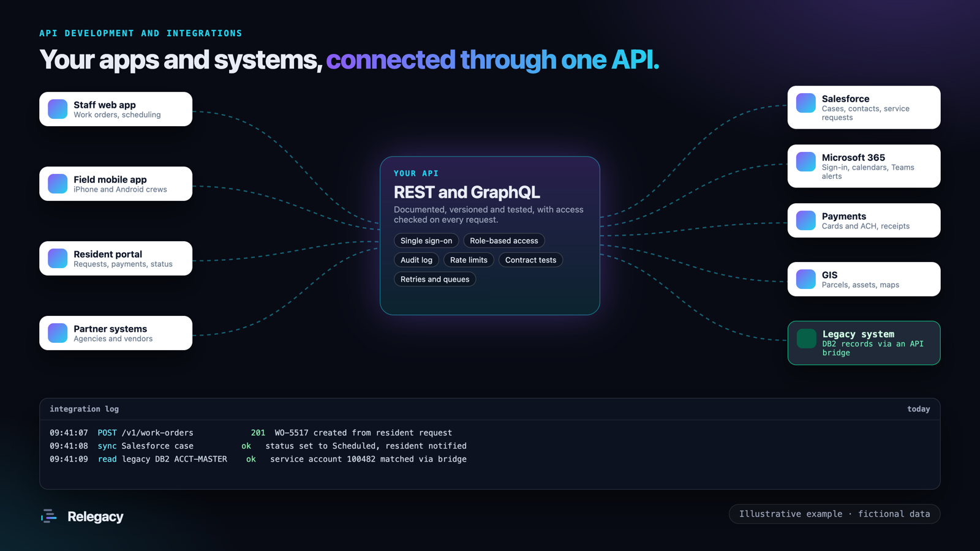This screenshot has width=980, height=551.
Task: Click the Payments card icon
Action: [x=806, y=220]
